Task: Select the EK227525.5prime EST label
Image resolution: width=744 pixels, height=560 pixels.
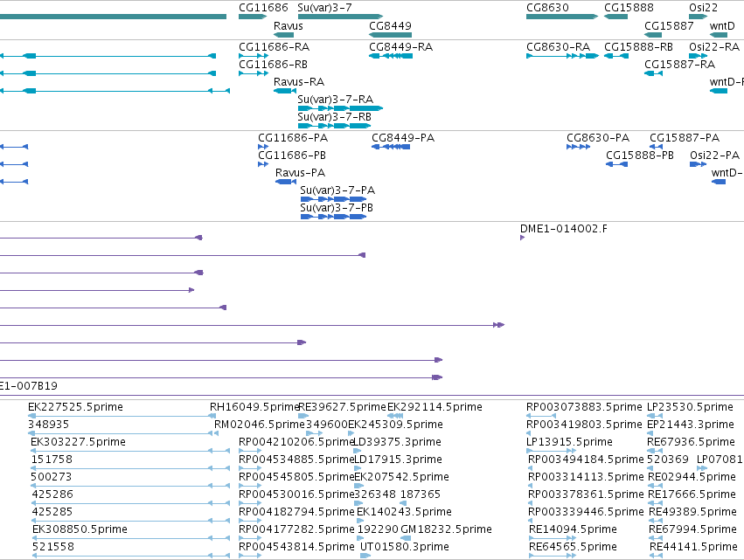Action: point(75,407)
